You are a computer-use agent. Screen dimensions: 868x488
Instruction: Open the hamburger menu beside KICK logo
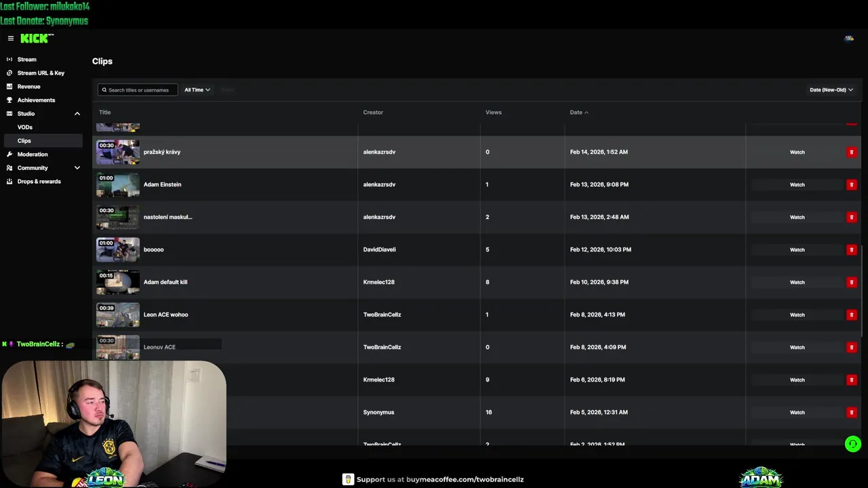tap(10, 39)
